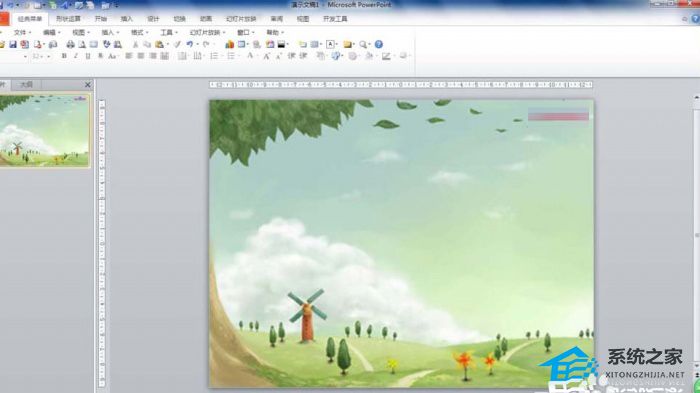Toggle Italic formatting button

point(76,56)
